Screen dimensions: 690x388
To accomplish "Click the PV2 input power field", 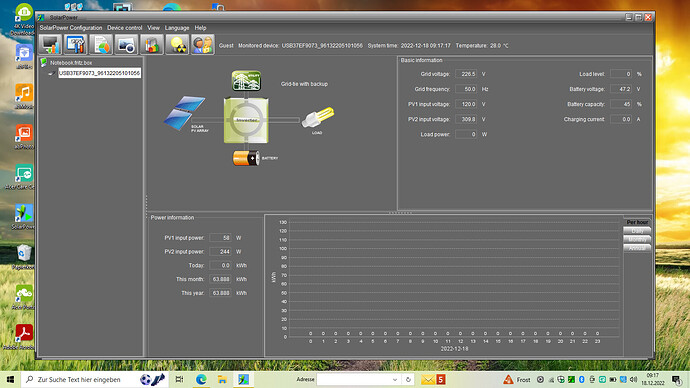I will tap(220, 252).
